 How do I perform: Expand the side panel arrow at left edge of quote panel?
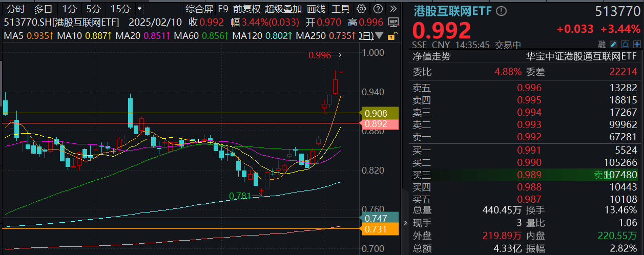pos(405,223)
